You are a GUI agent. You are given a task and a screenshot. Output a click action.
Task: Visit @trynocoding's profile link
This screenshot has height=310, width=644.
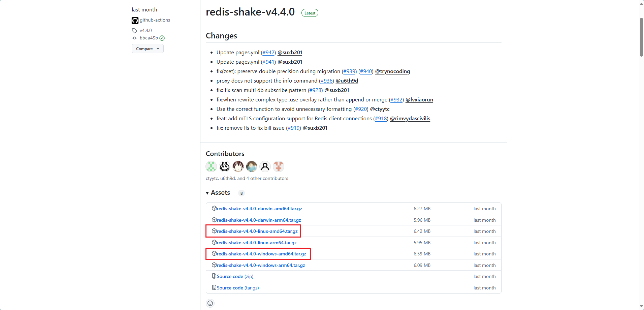pos(392,71)
